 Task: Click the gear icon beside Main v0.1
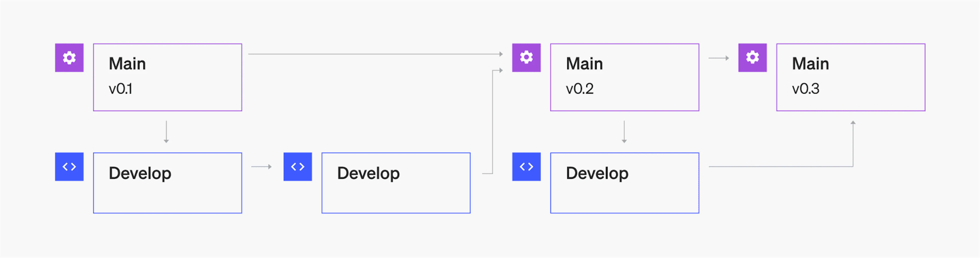coord(69,58)
